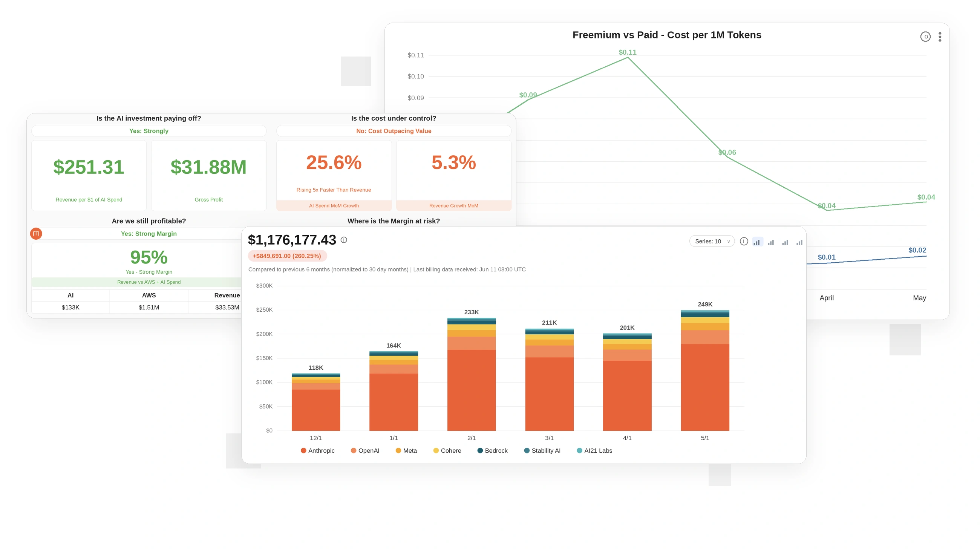Click the orange logo badge beside Strong Margin
This screenshot has height=551, width=980.
36,234
